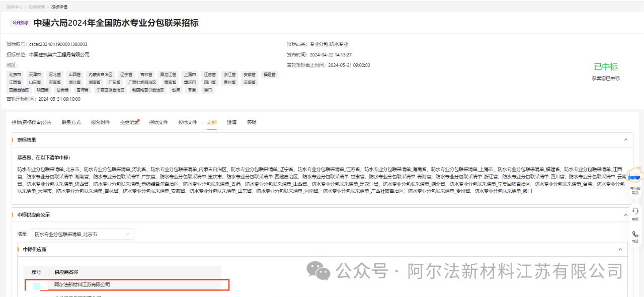The height and width of the screenshot is (297, 644).
Task: Click bid opening time 2024-05-31 09:10:00
Action: tap(59, 99)
